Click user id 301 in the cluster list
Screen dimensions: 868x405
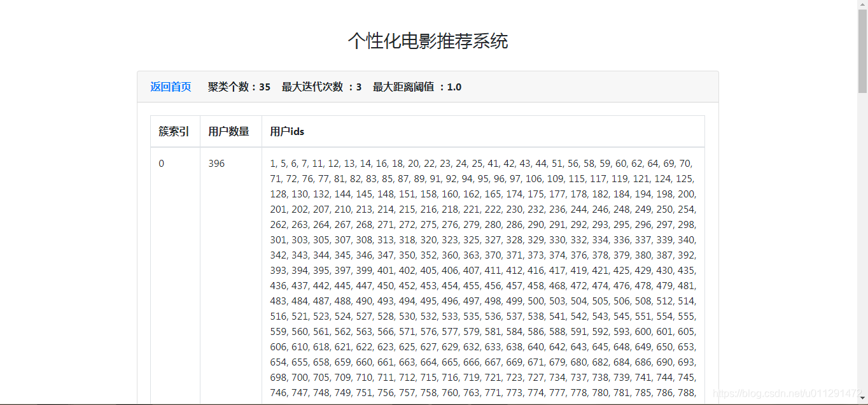point(279,239)
